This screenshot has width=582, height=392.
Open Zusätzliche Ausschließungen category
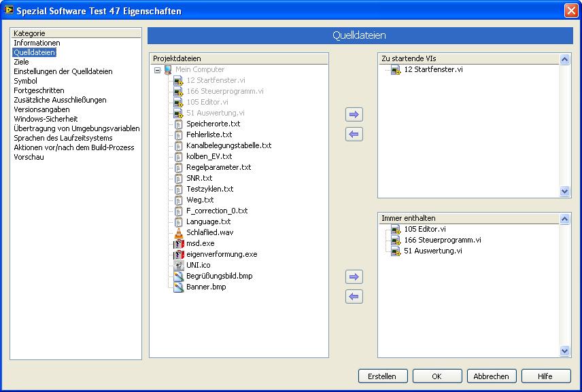click(x=60, y=100)
